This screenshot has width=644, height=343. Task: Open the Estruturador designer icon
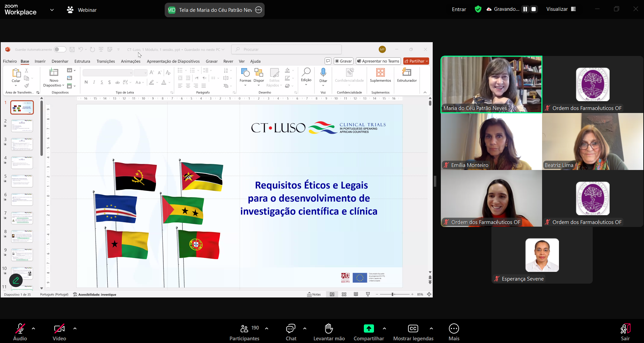pyautogui.click(x=407, y=72)
